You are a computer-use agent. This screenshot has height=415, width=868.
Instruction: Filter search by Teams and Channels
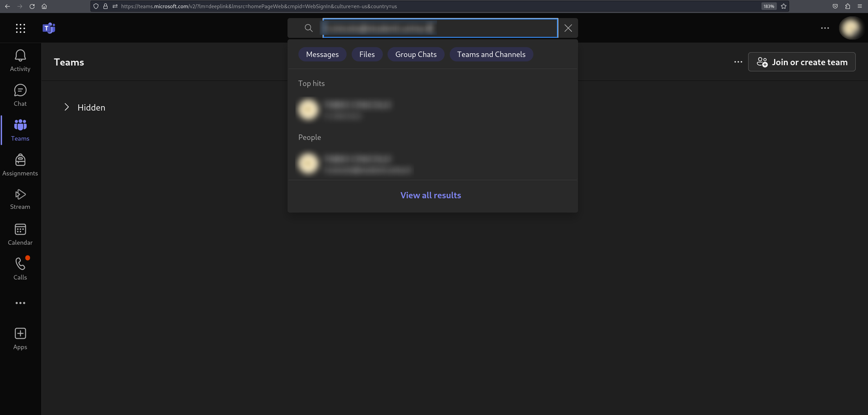(492, 54)
